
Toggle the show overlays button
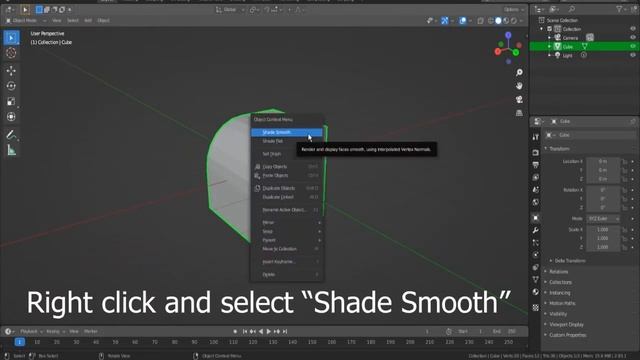[x=462, y=20]
